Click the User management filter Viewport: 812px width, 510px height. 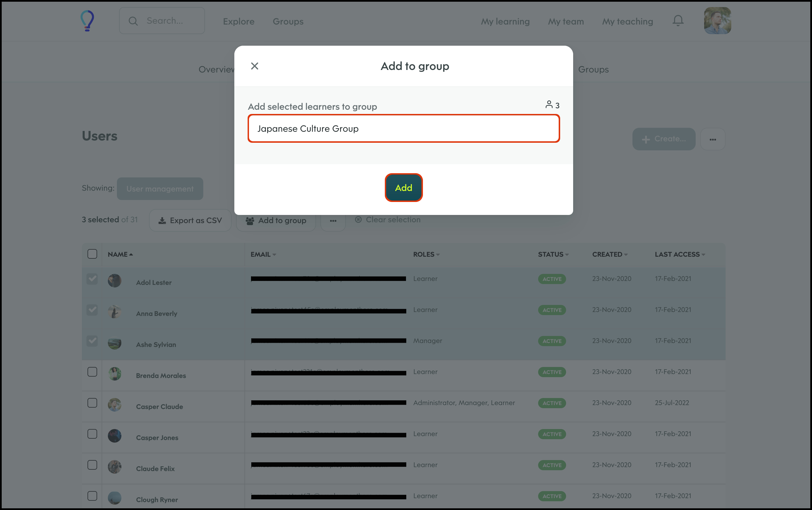coord(160,189)
